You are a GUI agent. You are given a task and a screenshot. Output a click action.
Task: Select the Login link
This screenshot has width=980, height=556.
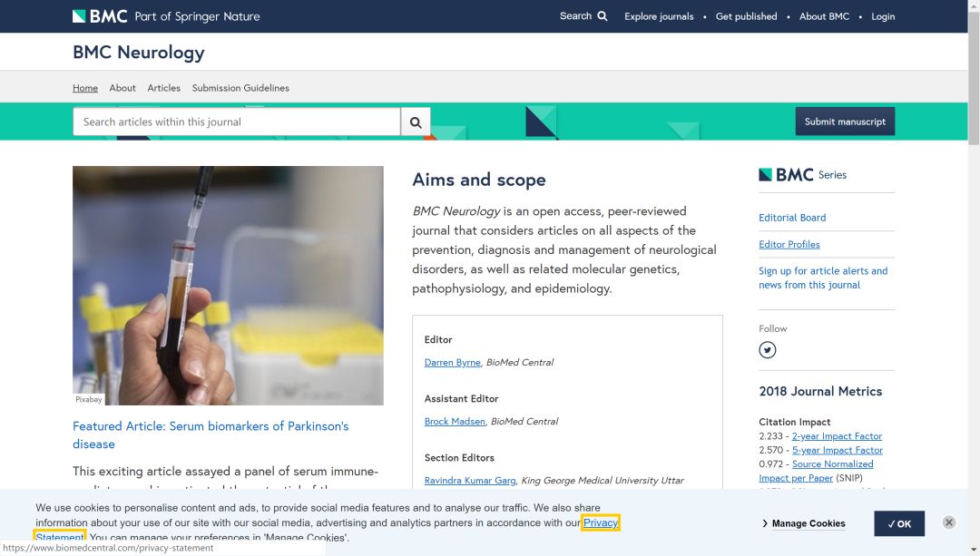click(883, 16)
